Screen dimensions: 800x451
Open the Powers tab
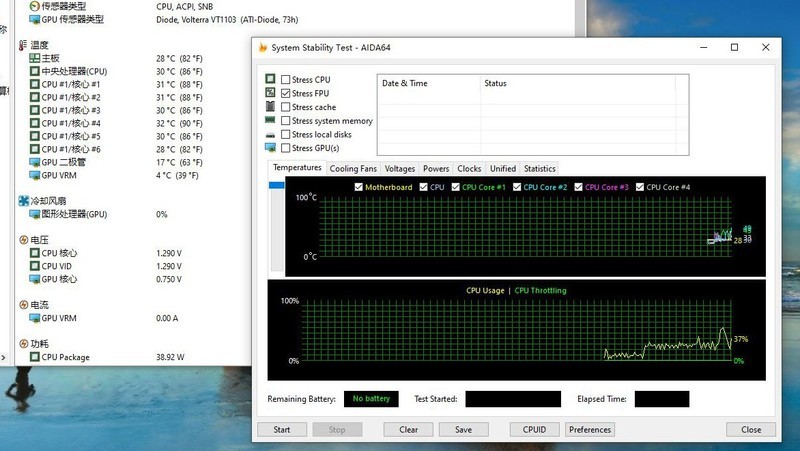click(x=436, y=169)
